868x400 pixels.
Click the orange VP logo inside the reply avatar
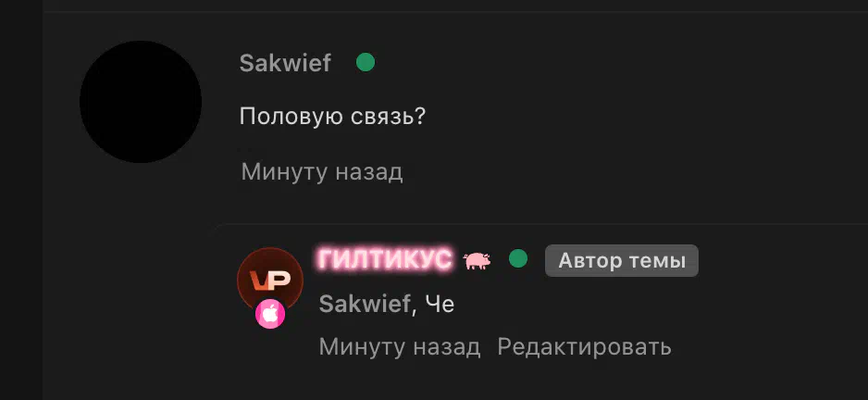(x=270, y=281)
